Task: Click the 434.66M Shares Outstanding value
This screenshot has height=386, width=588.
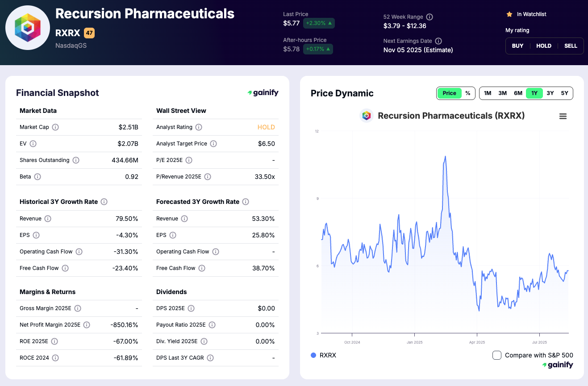Action: 125,160
